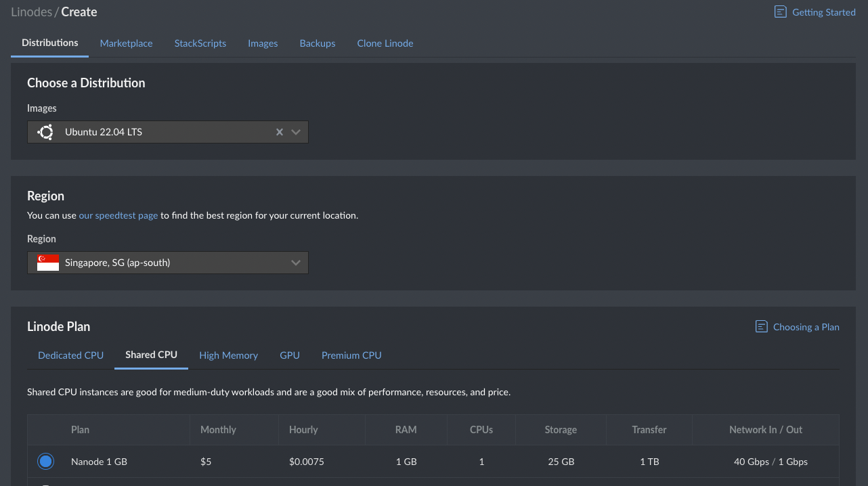This screenshot has width=868, height=486.
Task: Open the Choosing a Plan link
Action: (x=806, y=327)
